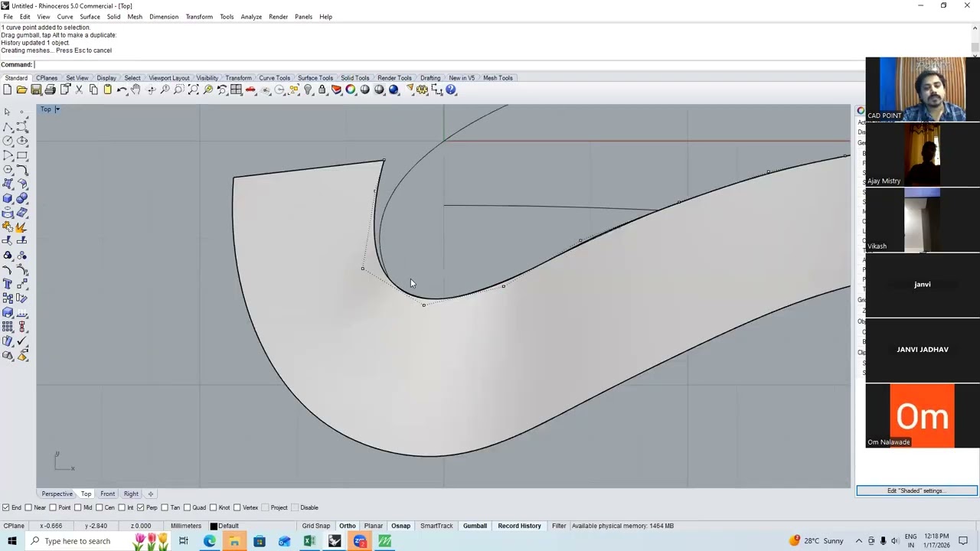Click the New file icon
Screen dimensions: 980x551
click(x=7, y=90)
